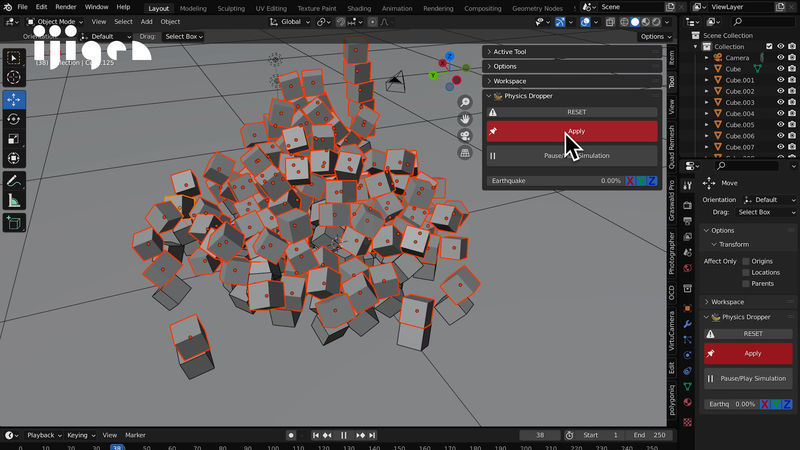
Task: Toggle Earthquake X axis in viewport panel
Action: 630,181
